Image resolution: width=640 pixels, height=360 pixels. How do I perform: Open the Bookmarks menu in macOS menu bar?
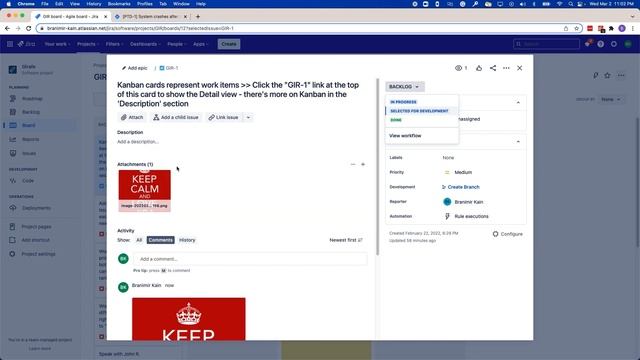tap(119, 4)
